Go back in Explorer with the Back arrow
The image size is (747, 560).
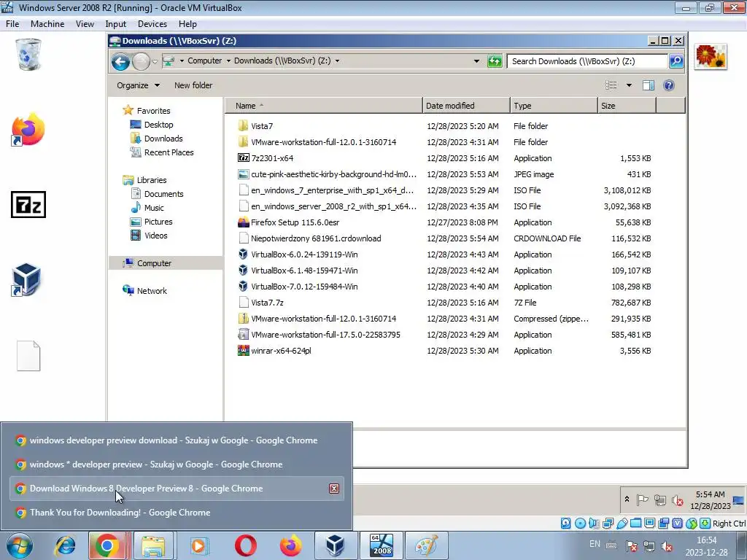tap(120, 61)
